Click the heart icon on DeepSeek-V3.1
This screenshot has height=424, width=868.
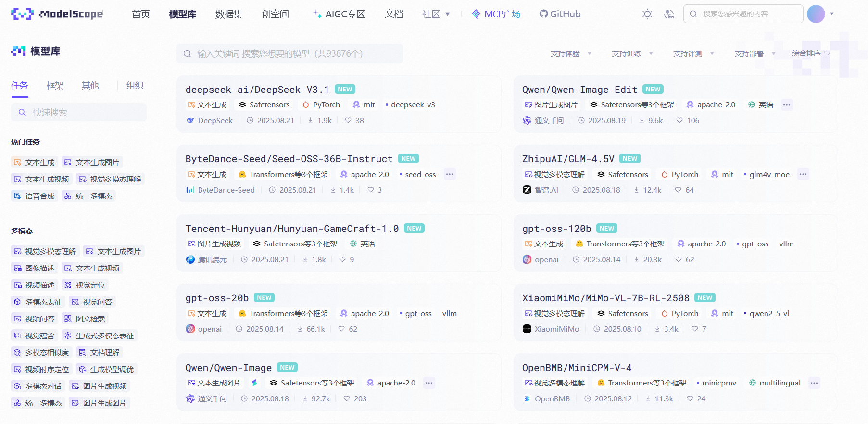point(348,120)
